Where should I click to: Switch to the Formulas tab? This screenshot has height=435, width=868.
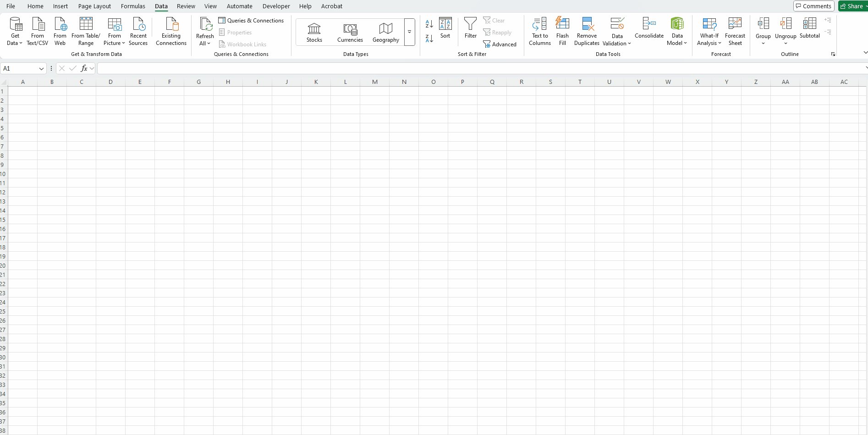133,6
